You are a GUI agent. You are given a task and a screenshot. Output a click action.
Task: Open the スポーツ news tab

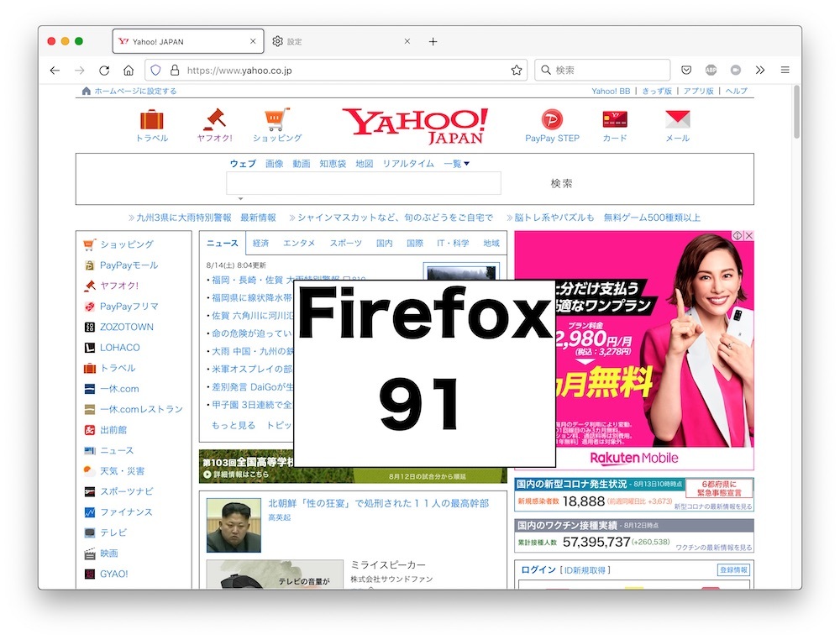pyautogui.click(x=345, y=243)
